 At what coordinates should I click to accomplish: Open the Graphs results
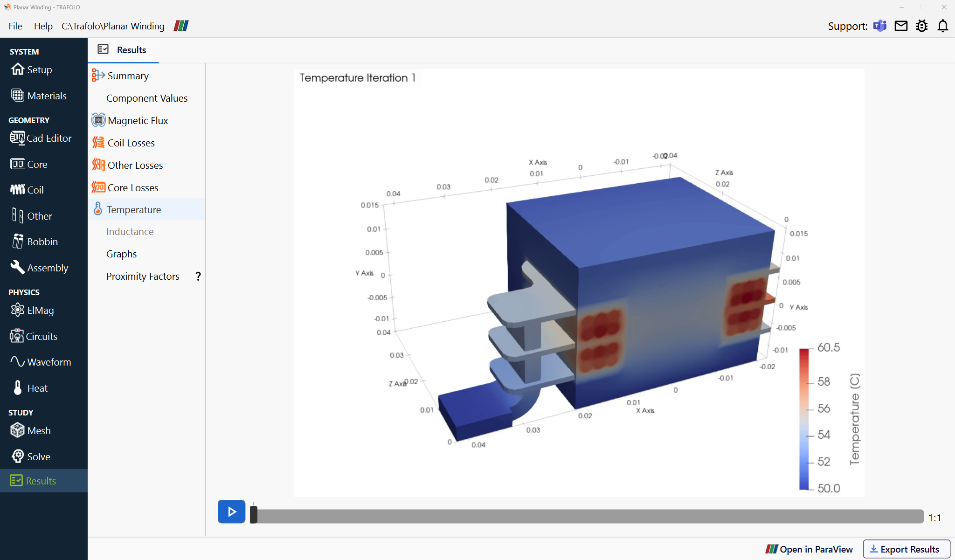tap(121, 254)
